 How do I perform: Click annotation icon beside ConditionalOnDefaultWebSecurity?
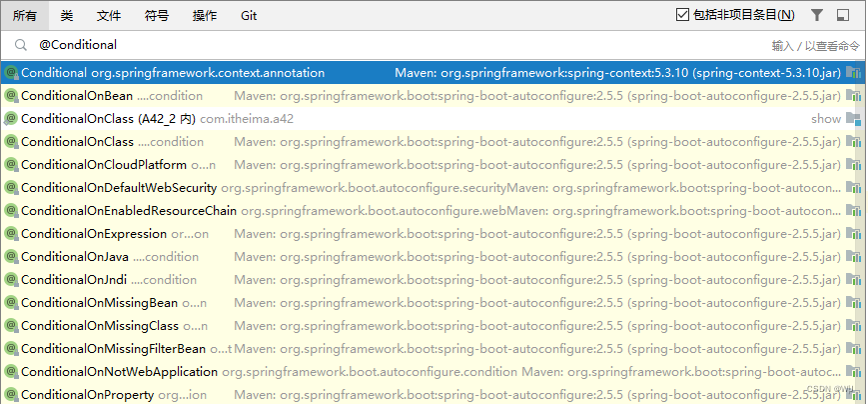(x=11, y=188)
